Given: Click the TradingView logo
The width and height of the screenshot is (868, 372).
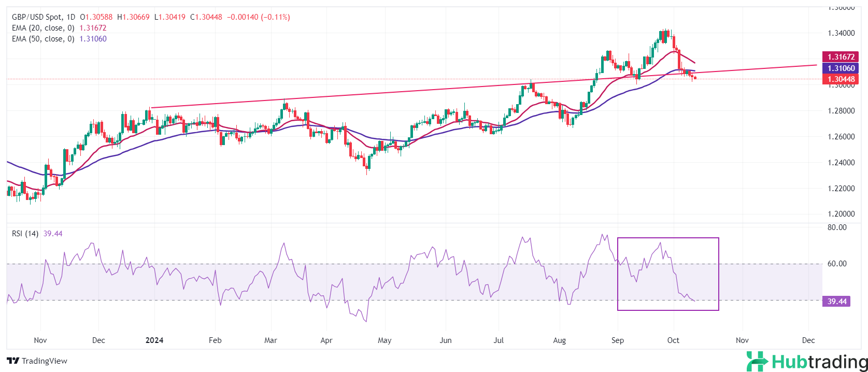Looking at the screenshot, I should click(37, 361).
